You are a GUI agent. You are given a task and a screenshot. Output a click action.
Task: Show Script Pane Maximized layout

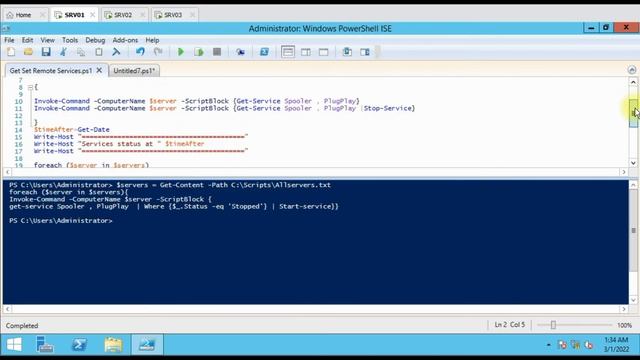[x=324, y=52]
